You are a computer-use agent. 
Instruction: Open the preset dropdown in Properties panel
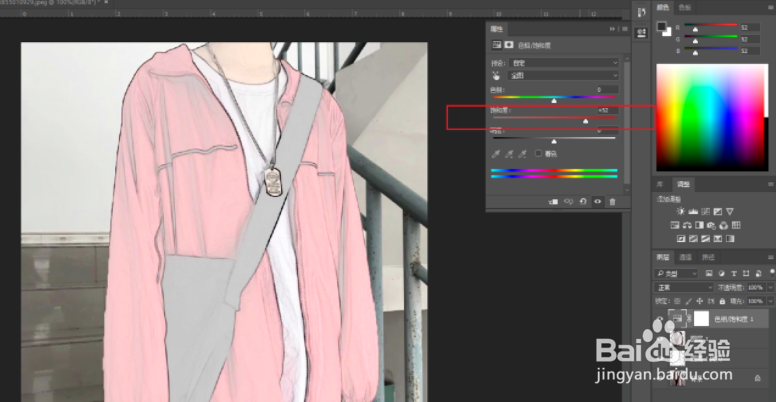click(563, 63)
